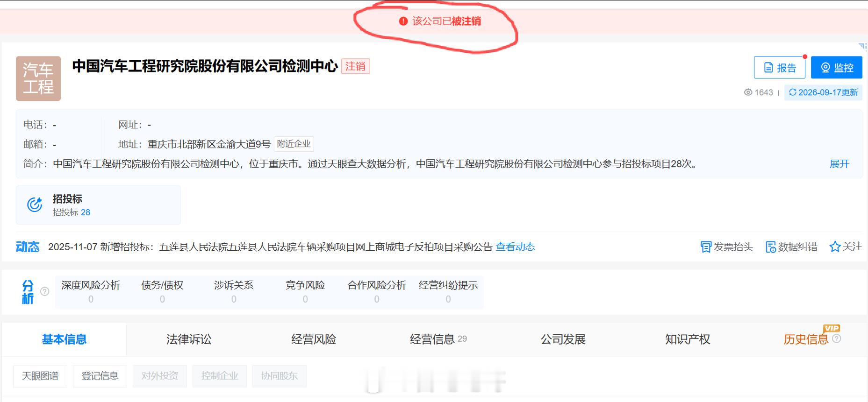Click the 关注 star icon
The image size is (868, 402).
(x=835, y=247)
